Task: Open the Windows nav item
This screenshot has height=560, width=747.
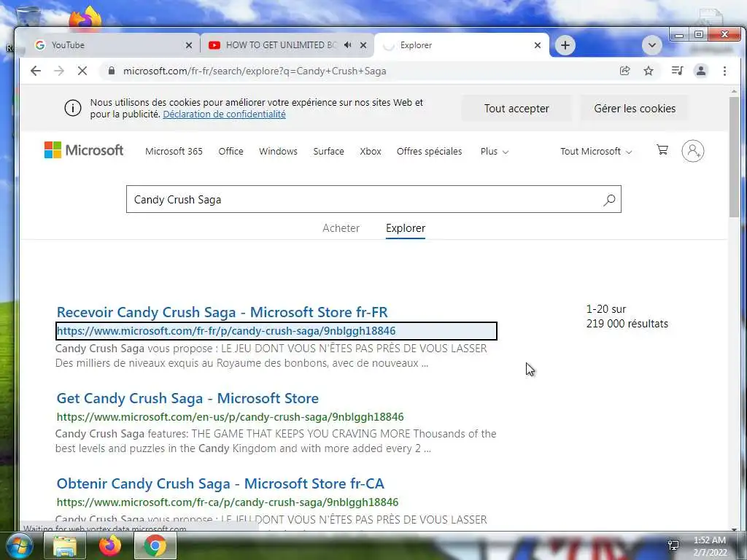Action: click(x=278, y=152)
